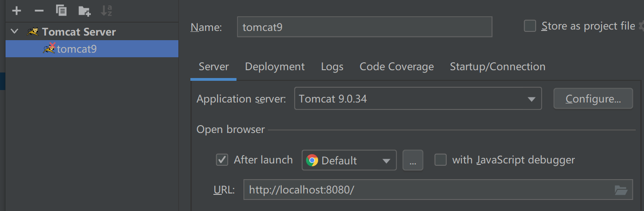Switch to the Deployment tab
This screenshot has width=644, height=211.
pyautogui.click(x=275, y=67)
